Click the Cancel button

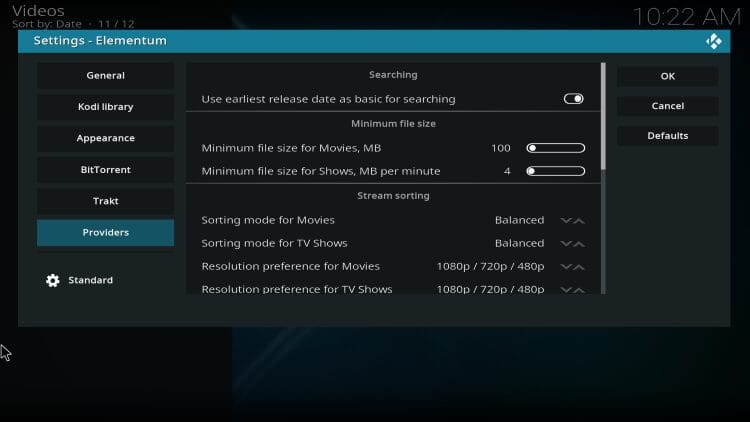668,106
